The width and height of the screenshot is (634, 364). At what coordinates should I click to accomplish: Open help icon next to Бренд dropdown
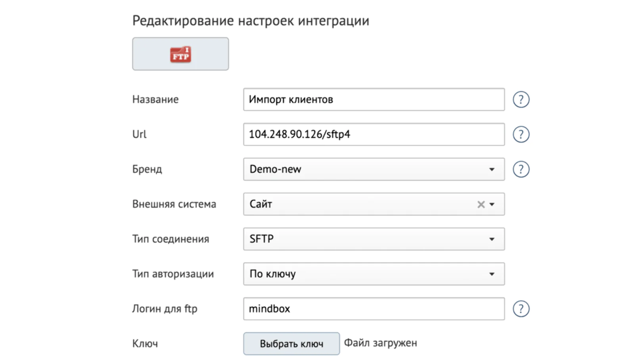[x=521, y=169]
